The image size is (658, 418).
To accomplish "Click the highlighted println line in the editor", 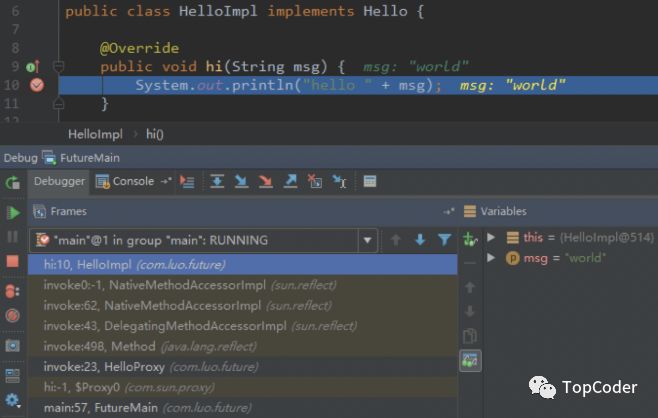I will click(x=358, y=85).
